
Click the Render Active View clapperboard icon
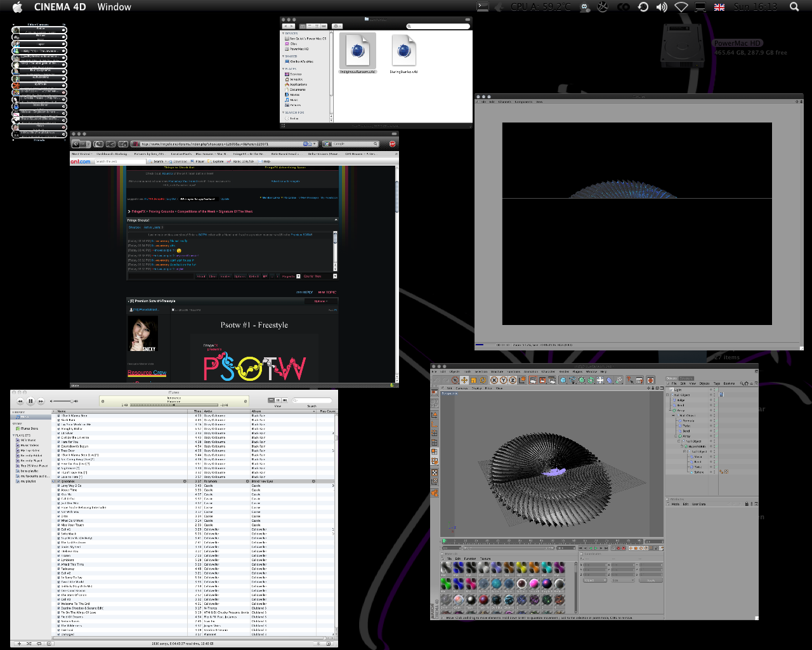[534, 380]
